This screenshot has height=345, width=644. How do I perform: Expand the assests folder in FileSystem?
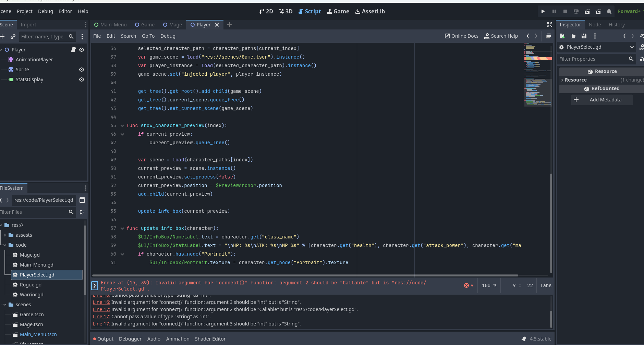(5, 235)
